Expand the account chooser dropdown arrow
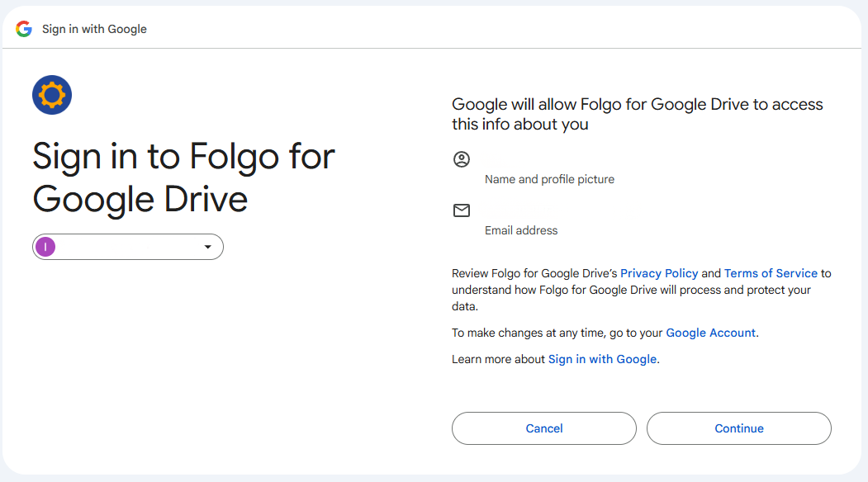The height and width of the screenshot is (482, 868). click(208, 247)
